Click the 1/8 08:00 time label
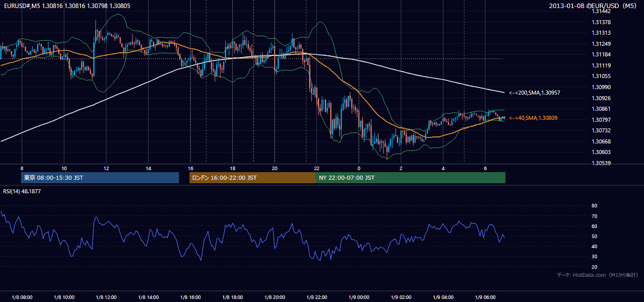 click(x=22, y=297)
